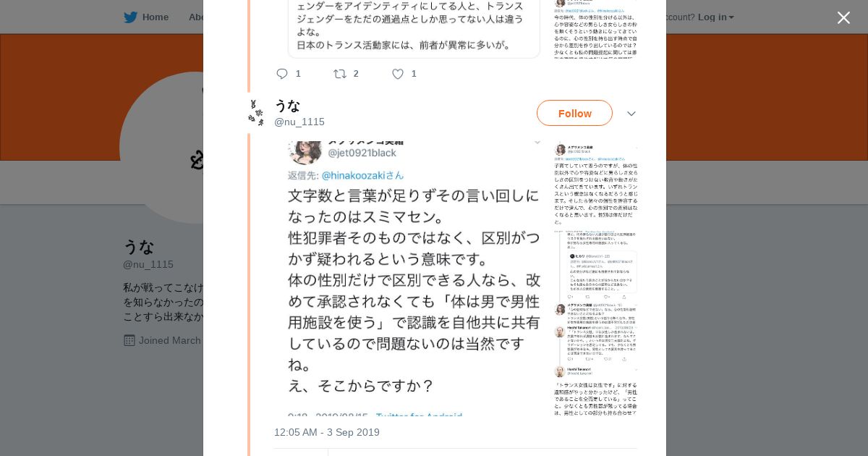Open the 12:05 AM - 3 Sep 2019 timestamp link
868x456 pixels.
pos(326,432)
